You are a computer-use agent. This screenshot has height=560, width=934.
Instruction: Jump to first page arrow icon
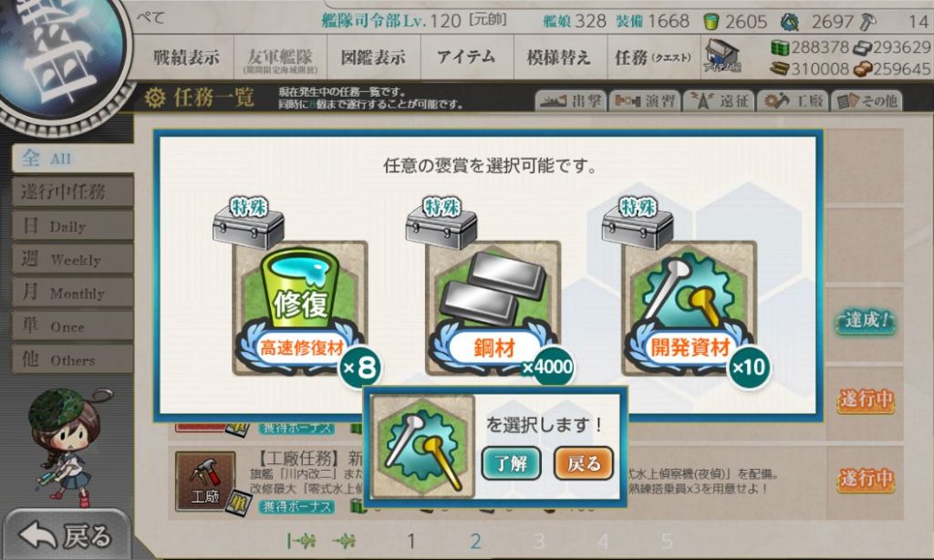(301, 541)
